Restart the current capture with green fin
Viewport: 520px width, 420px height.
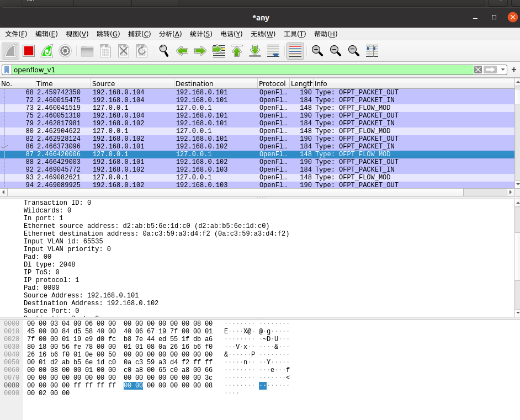click(47, 51)
